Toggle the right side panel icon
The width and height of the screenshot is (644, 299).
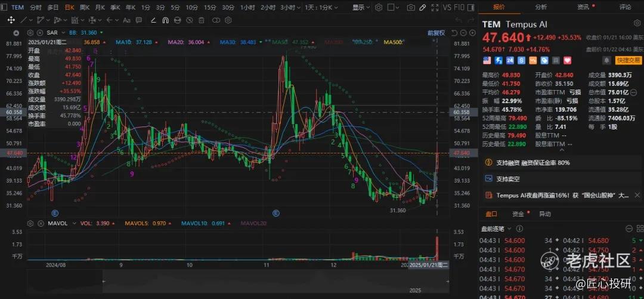pos(472,7)
